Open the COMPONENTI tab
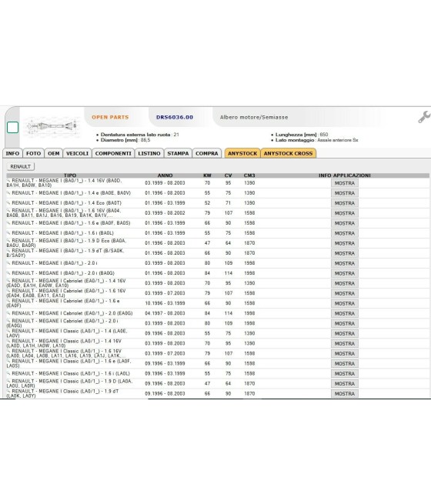Screen dimensions: 431x504 (x=113, y=153)
